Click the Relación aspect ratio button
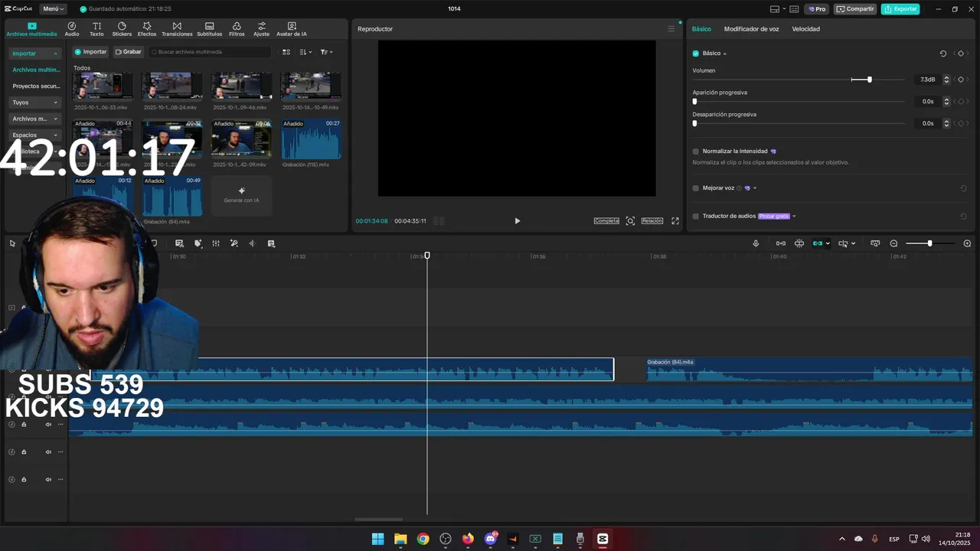 pyautogui.click(x=652, y=221)
